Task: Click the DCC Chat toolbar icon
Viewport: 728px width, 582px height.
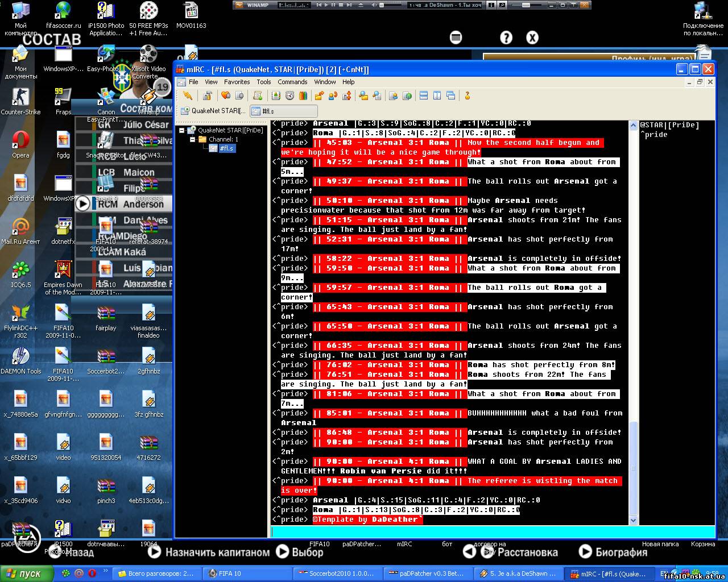Action: point(333,95)
